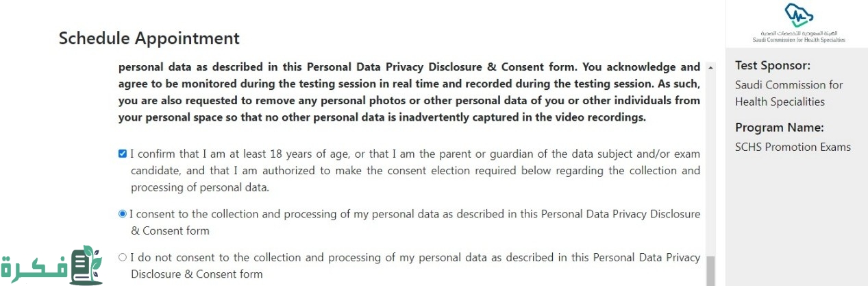Click the 'Saudi Commission for Health Specialities' sponsor text
Image resolution: width=868 pixels, height=286 pixels.
click(789, 93)
